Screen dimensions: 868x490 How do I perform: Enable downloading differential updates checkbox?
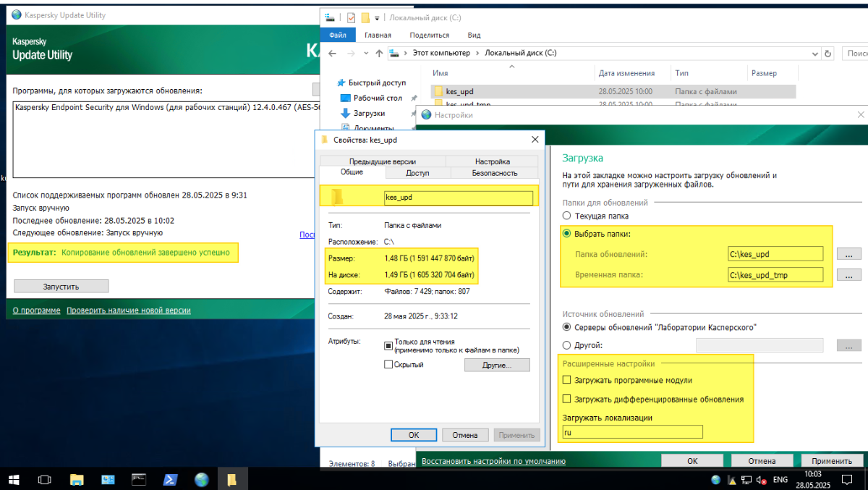point(567,399)
